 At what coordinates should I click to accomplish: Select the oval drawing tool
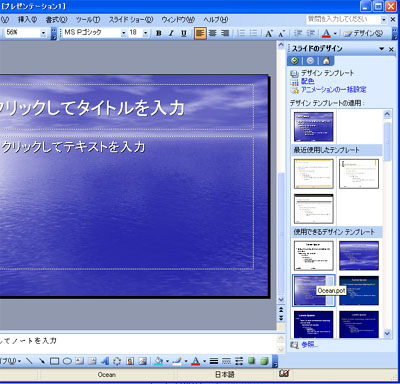(x=67, y=361)
